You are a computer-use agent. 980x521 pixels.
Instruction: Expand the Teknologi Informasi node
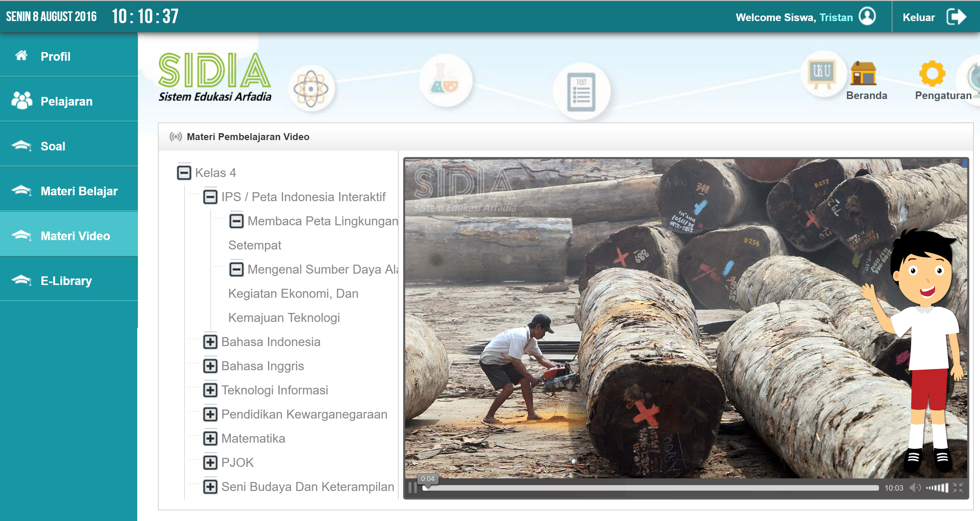point(210,390)
